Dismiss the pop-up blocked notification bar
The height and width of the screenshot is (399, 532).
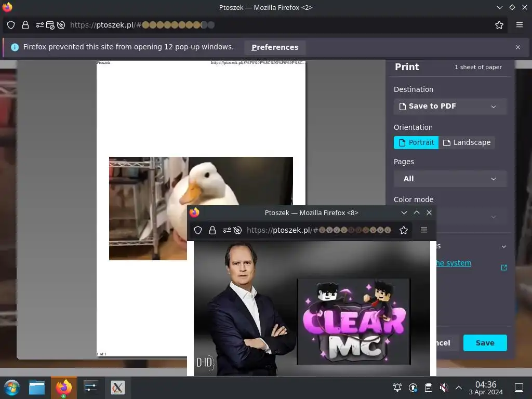(x=518, y=47)
